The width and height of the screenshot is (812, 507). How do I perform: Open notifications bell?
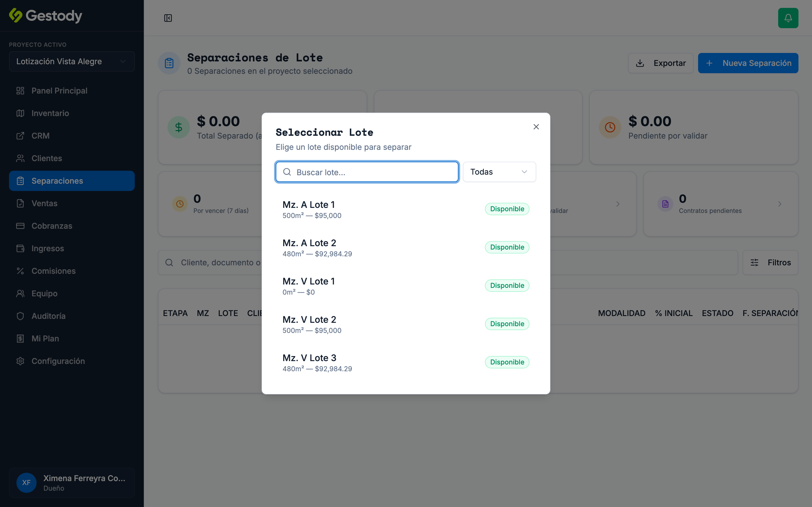(788, 18)
